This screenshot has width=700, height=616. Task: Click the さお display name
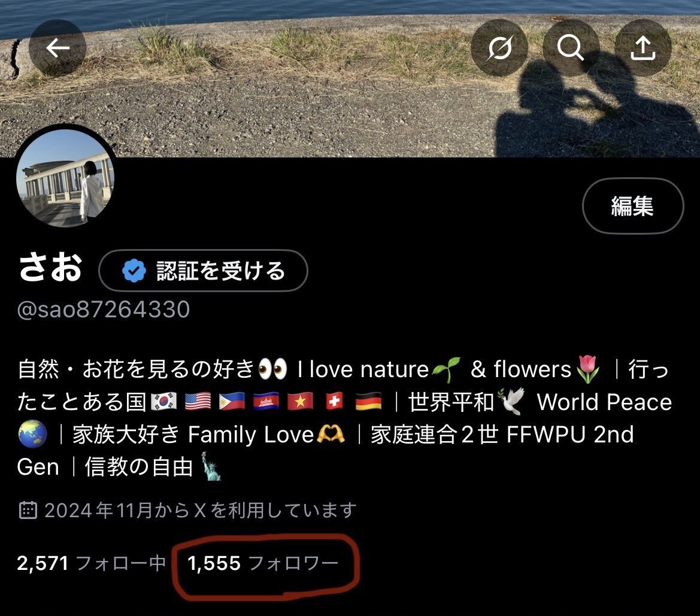pos(50,268)
